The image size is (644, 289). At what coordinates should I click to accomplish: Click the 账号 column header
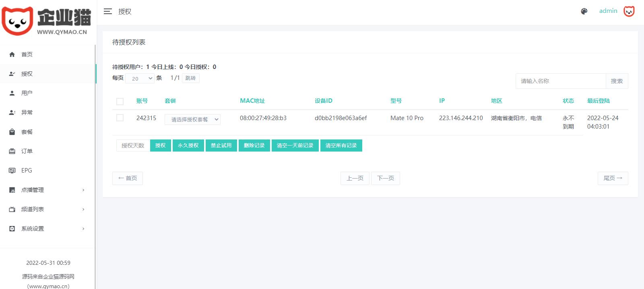142,101
